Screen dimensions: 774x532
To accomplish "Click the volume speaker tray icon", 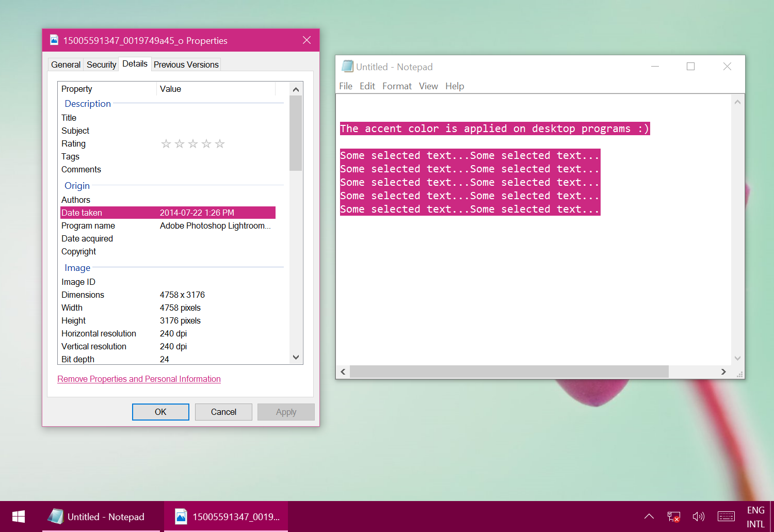I will click(698, 517).
